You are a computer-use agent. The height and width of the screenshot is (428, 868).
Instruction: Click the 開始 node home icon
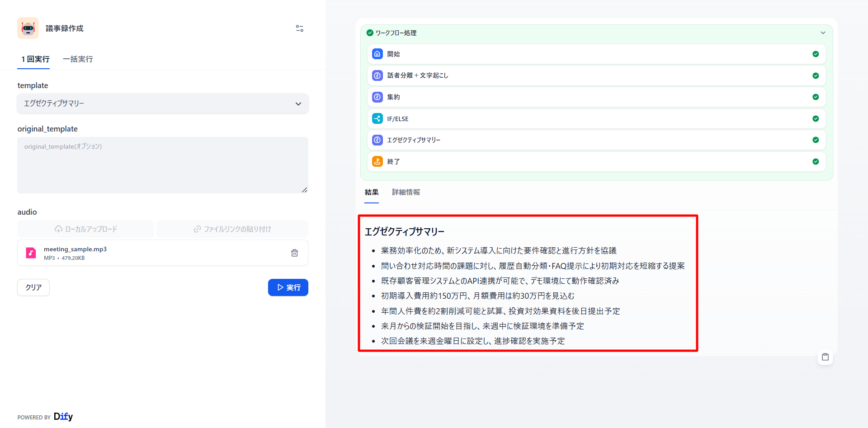[377, 54]
